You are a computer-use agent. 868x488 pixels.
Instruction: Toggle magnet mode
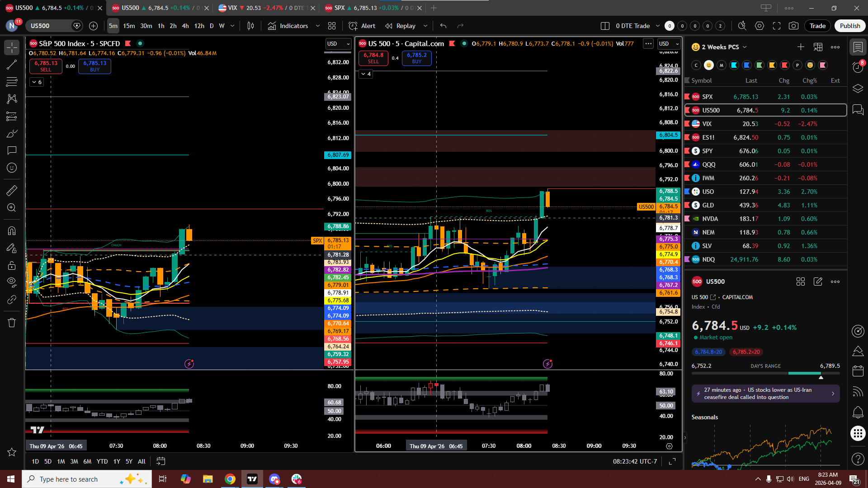click(x=12, y=230)
